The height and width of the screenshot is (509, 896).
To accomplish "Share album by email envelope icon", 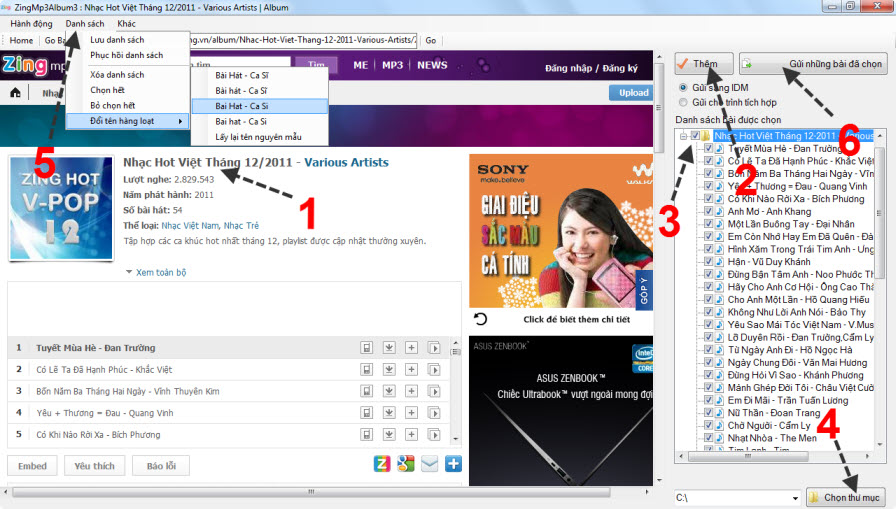I will (x=430, y=464).
